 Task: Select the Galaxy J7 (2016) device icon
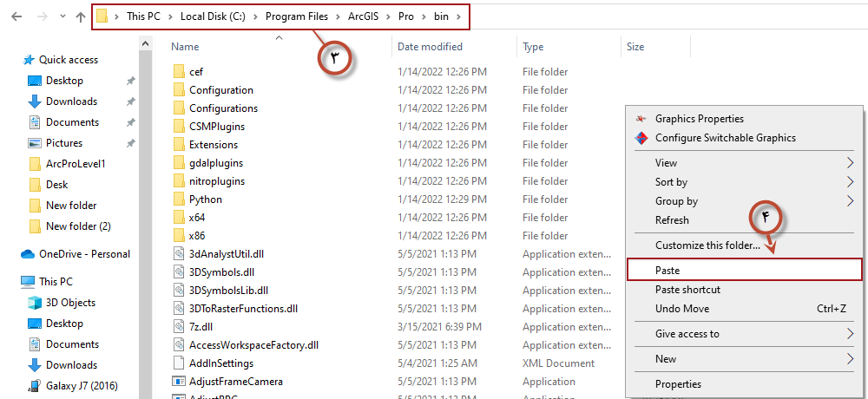click(x=35, y=386)
